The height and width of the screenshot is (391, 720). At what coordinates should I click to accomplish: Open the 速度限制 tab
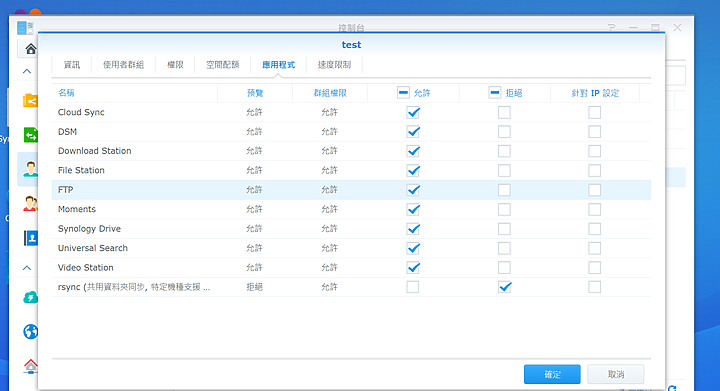click(334, 65)
